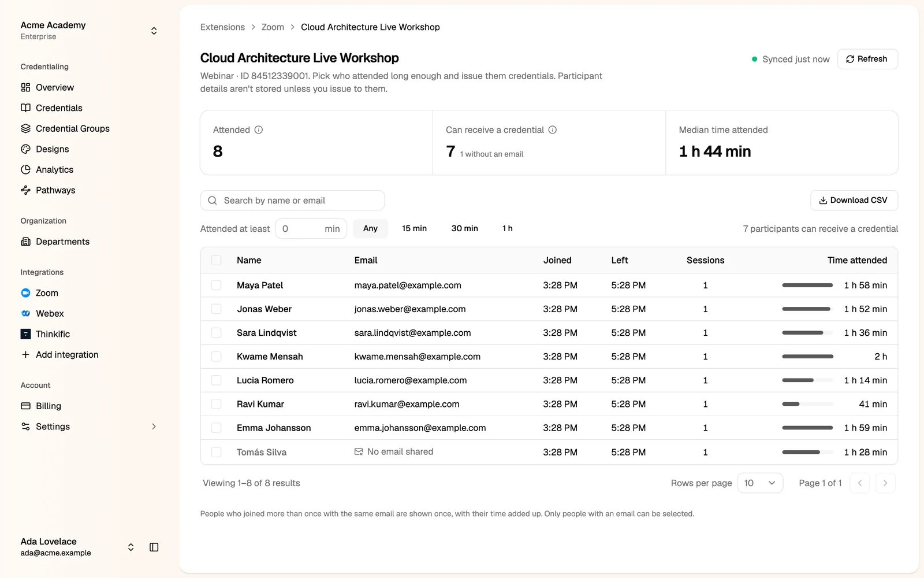Click the Webex integration logo icon
The image size is (924, 578).
pos(25,313)
